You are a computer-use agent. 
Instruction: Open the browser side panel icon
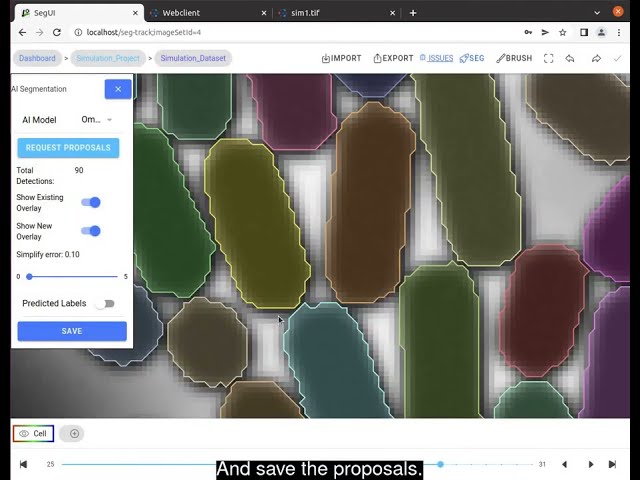[584, 32]
